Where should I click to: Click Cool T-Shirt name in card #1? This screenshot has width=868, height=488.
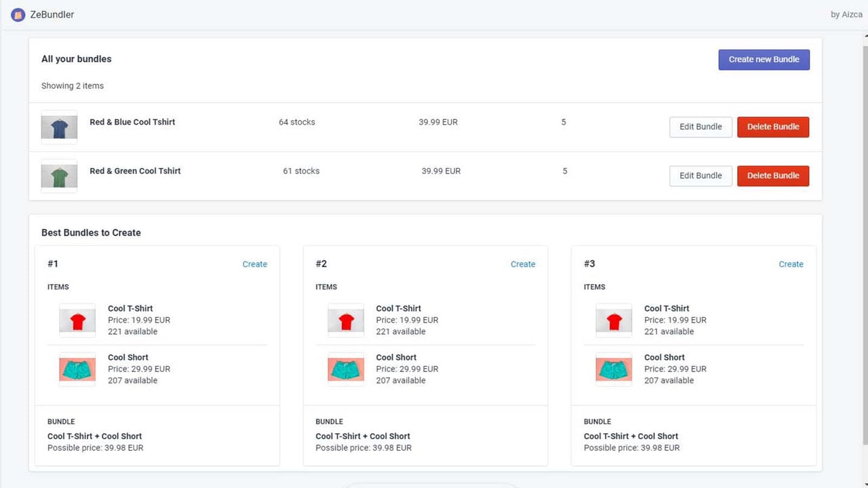(130, 308)
